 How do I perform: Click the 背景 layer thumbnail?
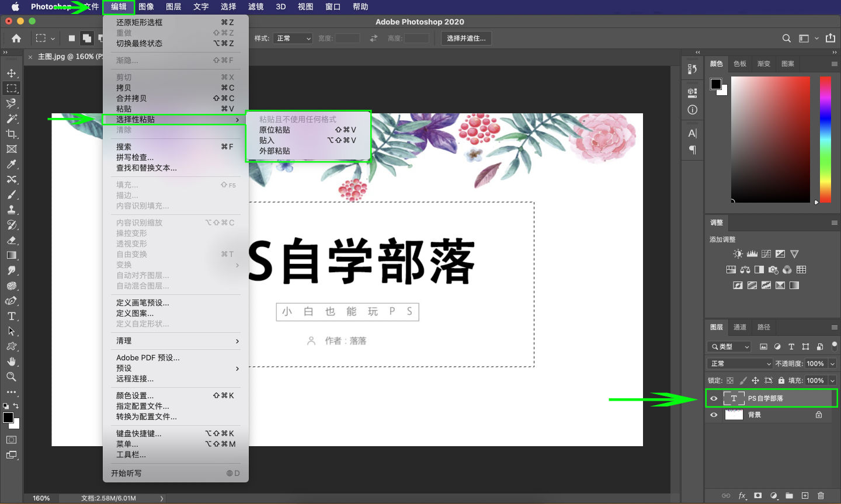[x=734, y=415]
